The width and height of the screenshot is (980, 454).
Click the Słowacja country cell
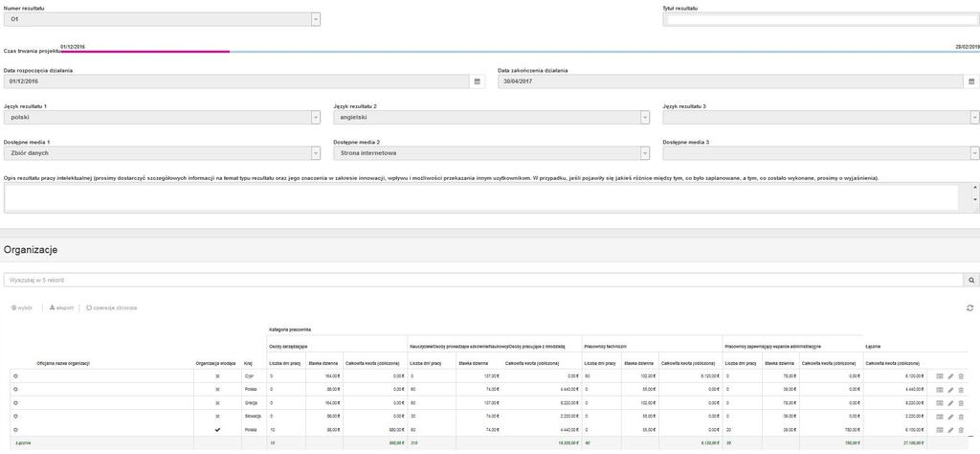click(x=252, y=417)
